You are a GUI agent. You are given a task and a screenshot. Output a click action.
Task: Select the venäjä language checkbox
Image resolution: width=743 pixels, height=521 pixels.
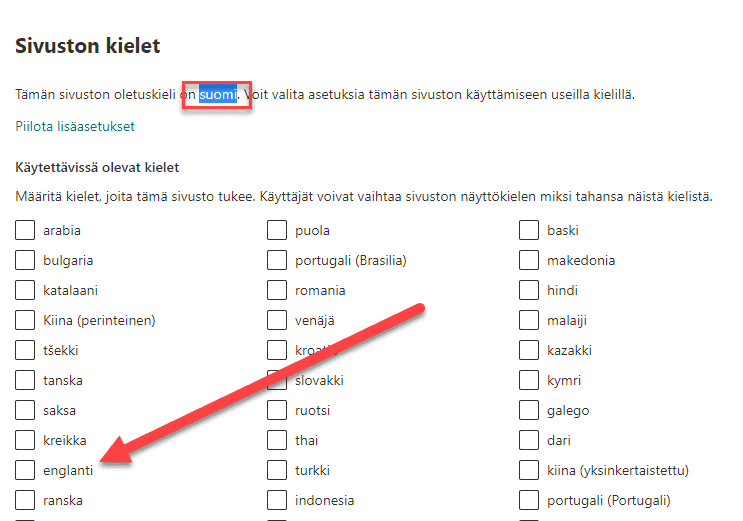pyautogui.click(x=277, y=321)
